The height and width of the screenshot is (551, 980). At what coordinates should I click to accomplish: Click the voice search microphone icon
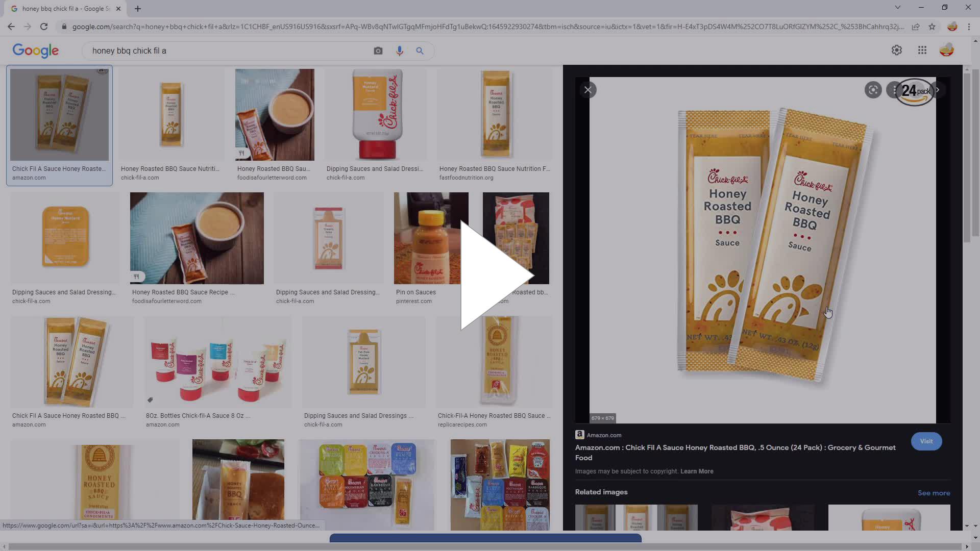click(399, 51)
